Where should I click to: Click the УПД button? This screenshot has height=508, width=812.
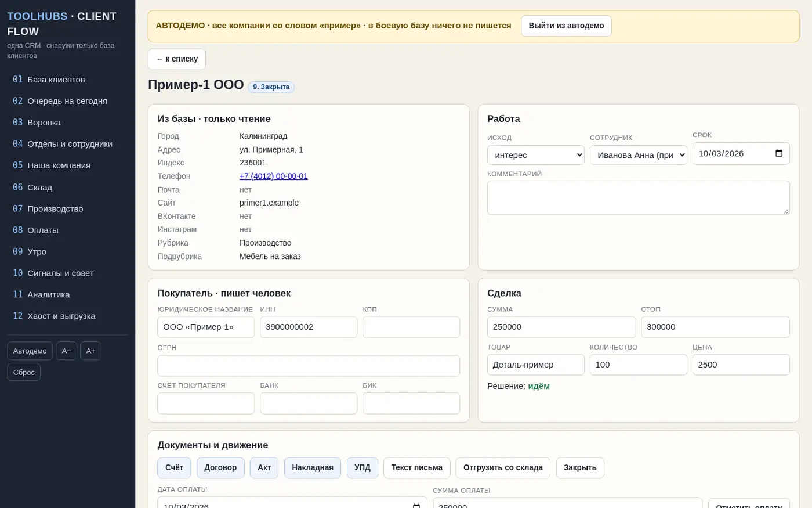pyautogui.click(x=362, y=468)
